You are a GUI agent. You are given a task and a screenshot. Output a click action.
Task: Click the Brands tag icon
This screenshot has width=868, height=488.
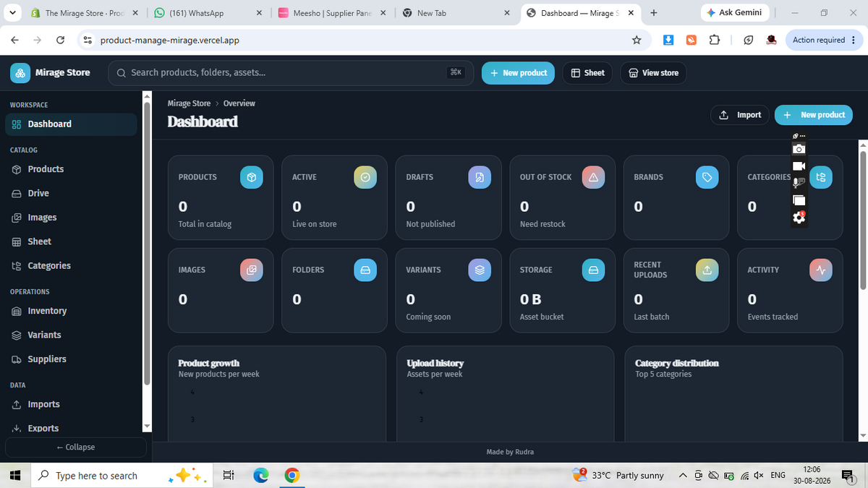pyautogui.click(x=707, y=177)
